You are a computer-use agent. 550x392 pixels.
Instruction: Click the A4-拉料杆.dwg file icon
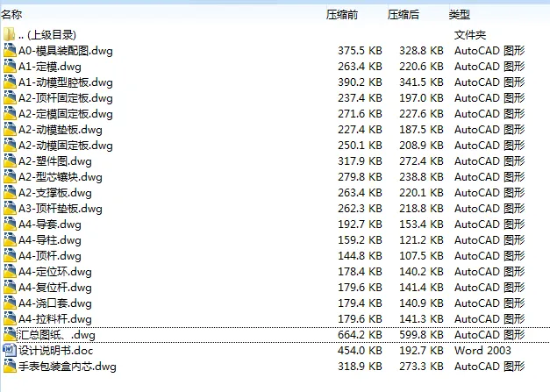click(x=10, y=318)
